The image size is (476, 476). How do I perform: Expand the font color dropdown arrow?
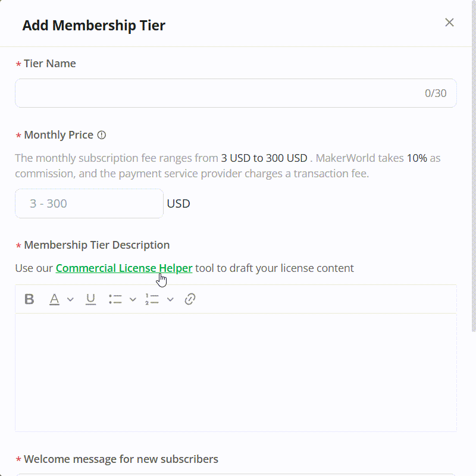70,299
